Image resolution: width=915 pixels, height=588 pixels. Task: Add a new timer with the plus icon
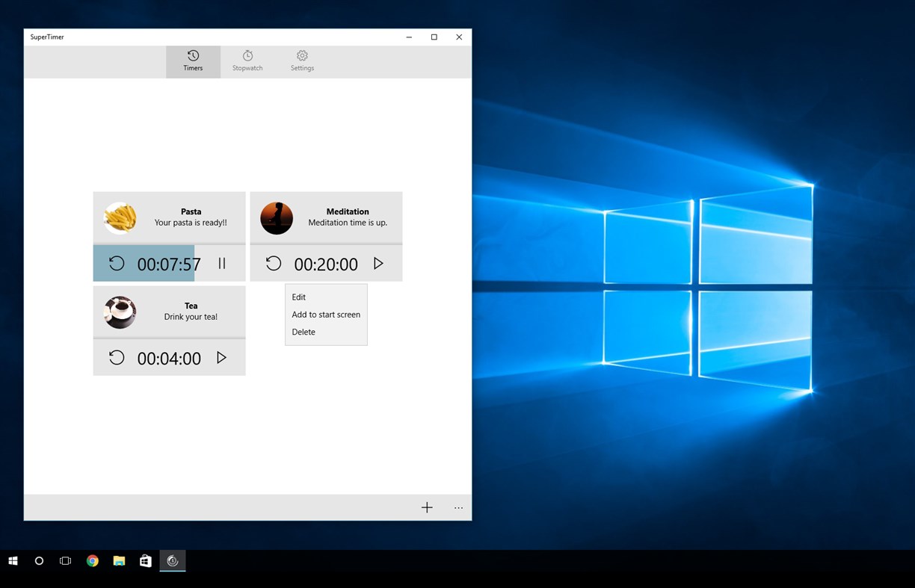click(x=427, y=507)
